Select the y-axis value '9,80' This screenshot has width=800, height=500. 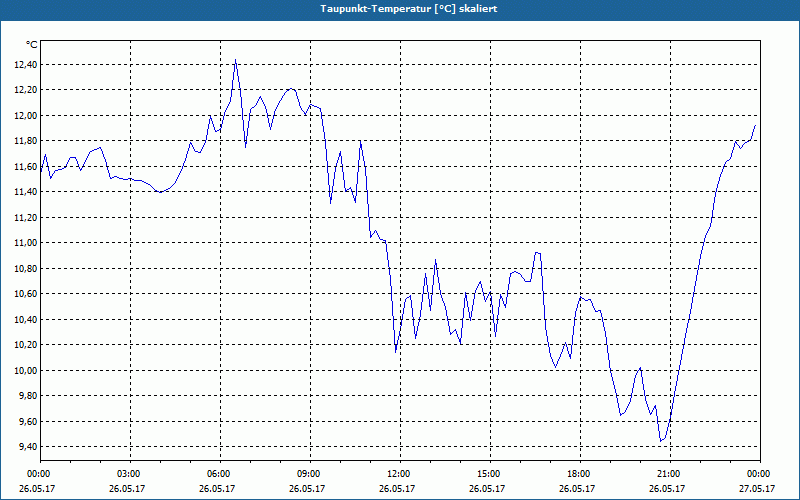point(29,396)
